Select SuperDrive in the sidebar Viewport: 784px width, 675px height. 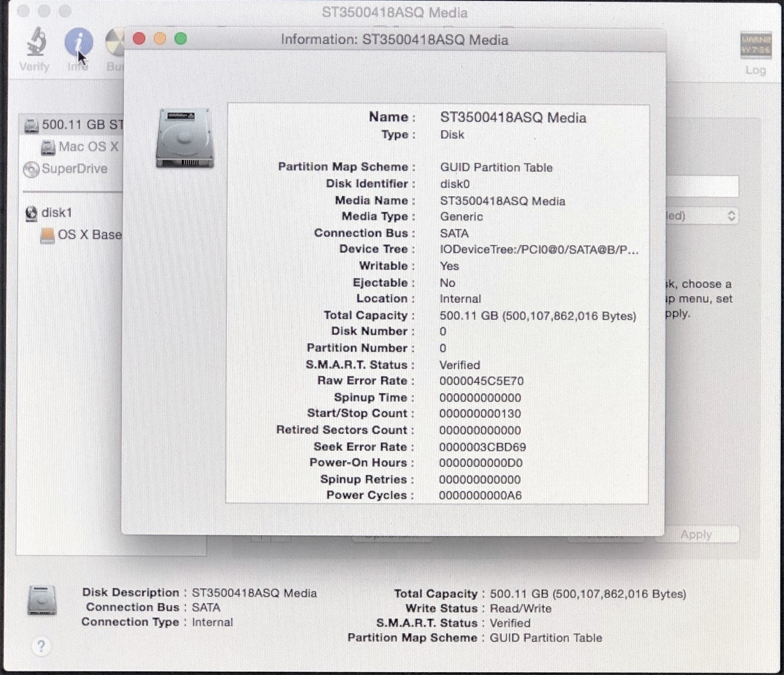click(x=65, y=169)
